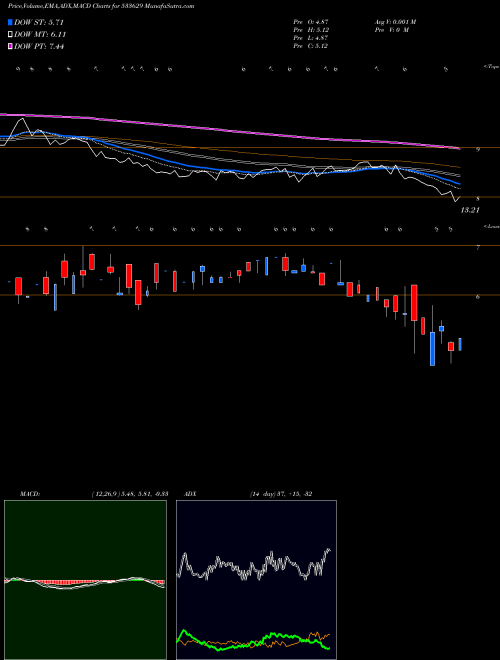Viewport: 500px width, 660px height.
Task: Click the chart title mentioning MunafaSutra.com
Action: click(x=101, y=6)
